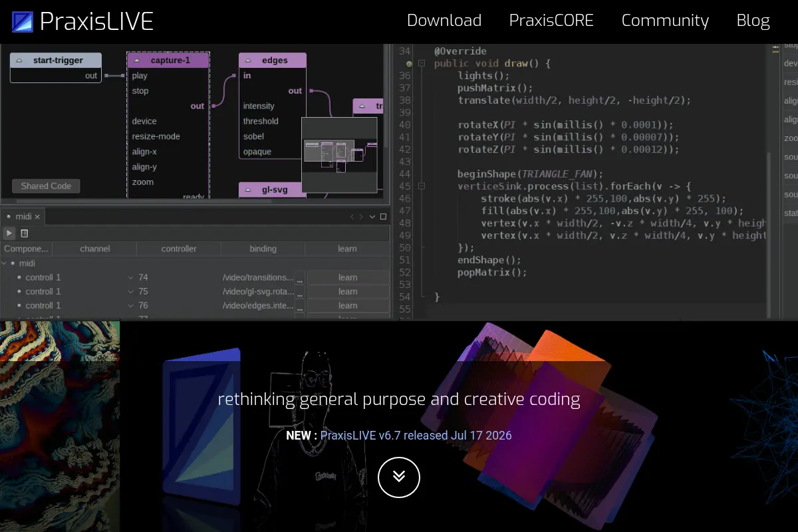Click the 'beginShape(TRIANGLE_FAN);' code line
Viewport: 798px width, 532px height.
[530, 174]
